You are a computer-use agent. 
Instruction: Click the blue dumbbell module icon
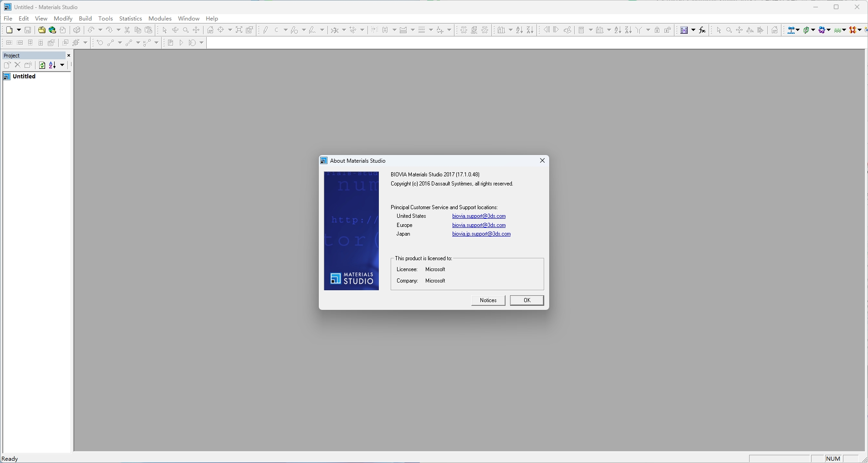click(791, 30)
